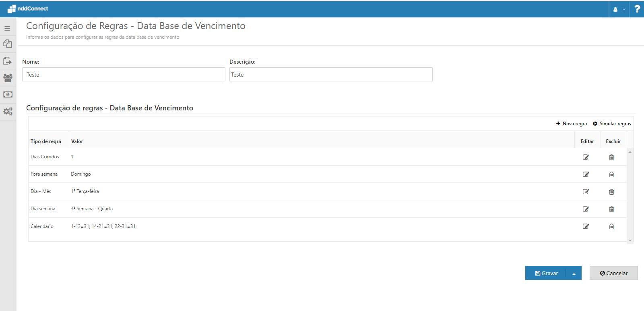The width and height of the screenshot is (644, 311).
Task: Click the rules table scrollbar down arrow
Action: tap(630, 241)
